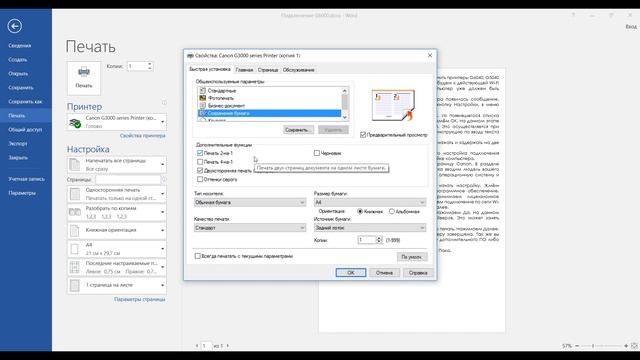Click the profile list scrollbar down arrow
Image resolution: width=640 pixels, height=360 pixels.
point(345,118)
